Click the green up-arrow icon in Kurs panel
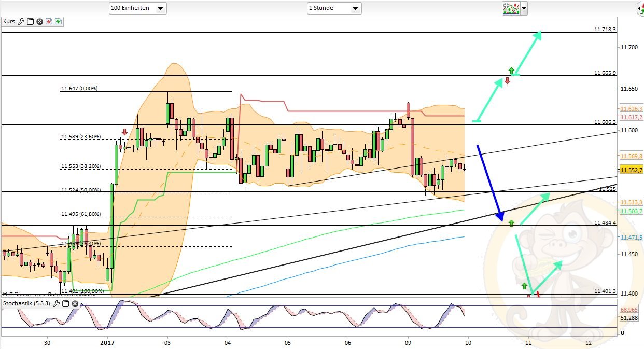Viewport: 644px width, 349px height. click(58, 22)
